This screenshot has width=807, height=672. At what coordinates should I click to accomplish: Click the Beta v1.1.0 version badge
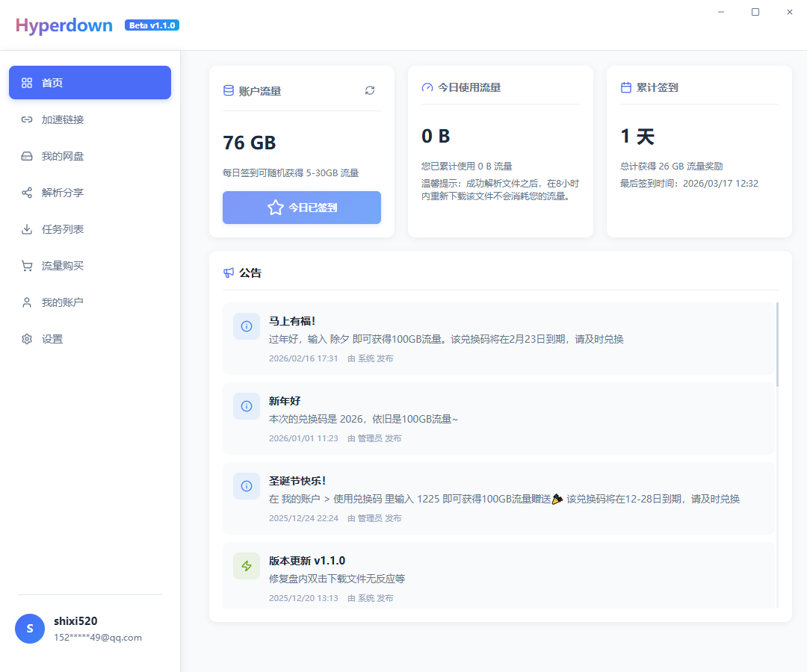[152, 25]
